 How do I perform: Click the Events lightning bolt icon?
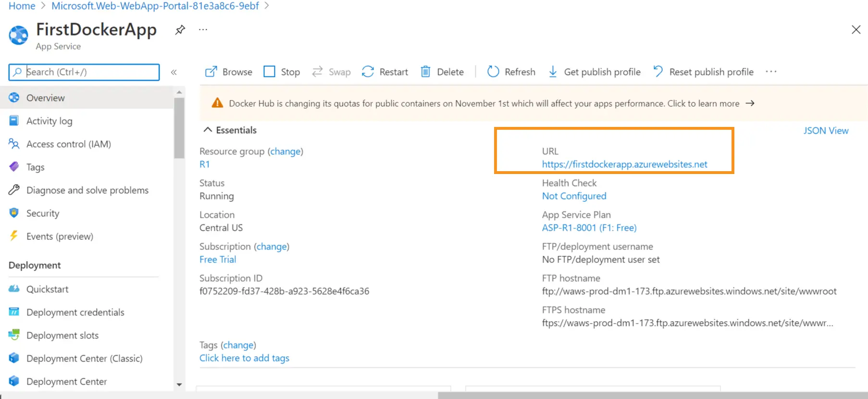(14, 236)
